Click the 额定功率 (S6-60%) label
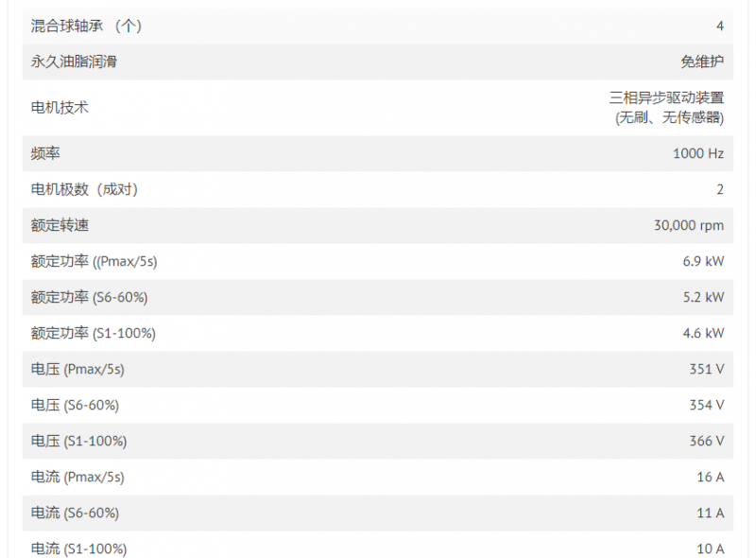 click(x=89, y=297)
